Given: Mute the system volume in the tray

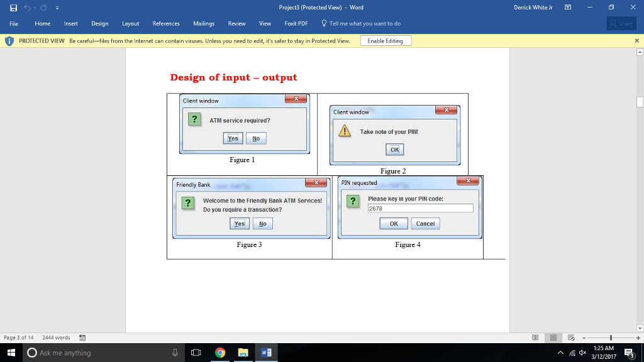Looking at the screenshot, I should pyautogui.click(x=582, y=353).
